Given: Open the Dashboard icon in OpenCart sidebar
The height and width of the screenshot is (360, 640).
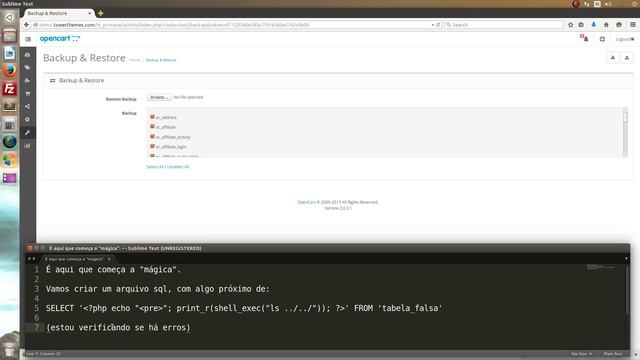Looking at the screenshot, I should (x=27, y=55).
